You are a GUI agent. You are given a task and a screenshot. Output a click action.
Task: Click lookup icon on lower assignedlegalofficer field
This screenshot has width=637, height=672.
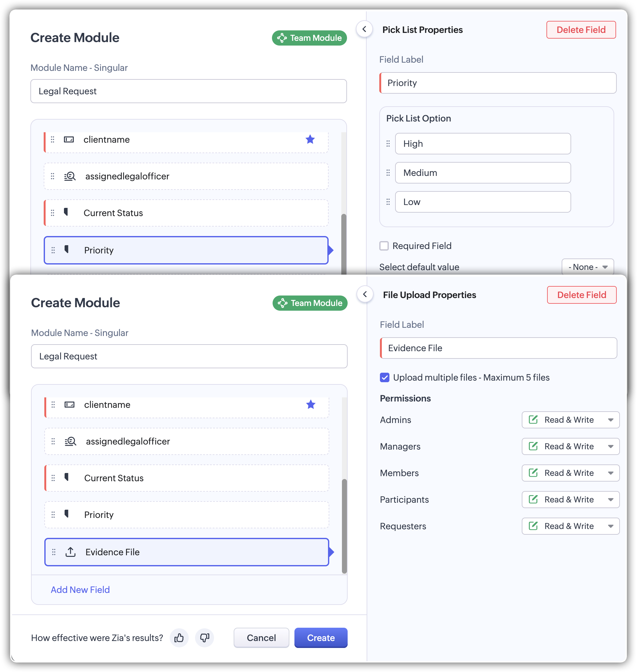click(x=70, y=441)
